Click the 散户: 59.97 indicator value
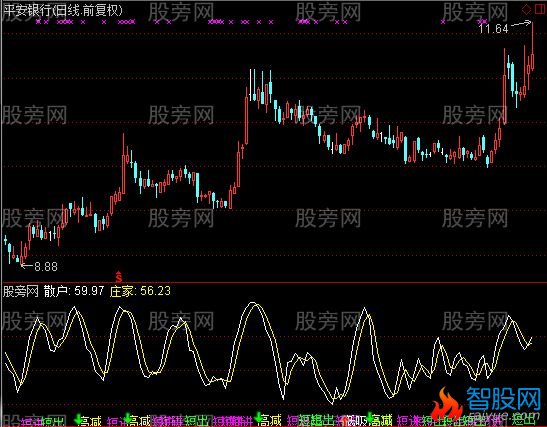 74,291
